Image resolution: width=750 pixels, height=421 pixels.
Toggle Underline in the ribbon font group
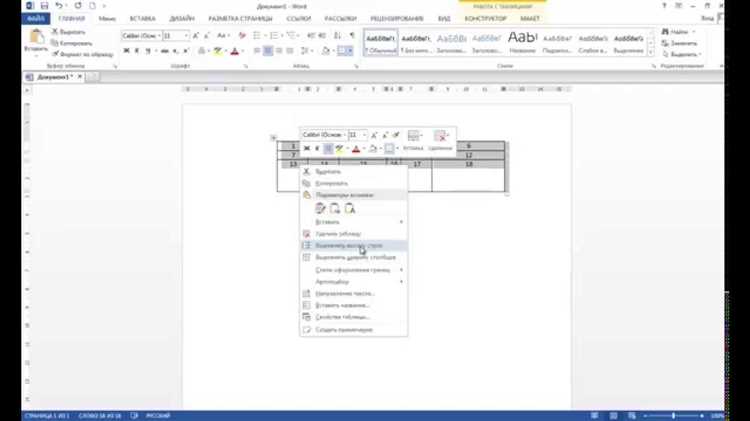[148, 51]
